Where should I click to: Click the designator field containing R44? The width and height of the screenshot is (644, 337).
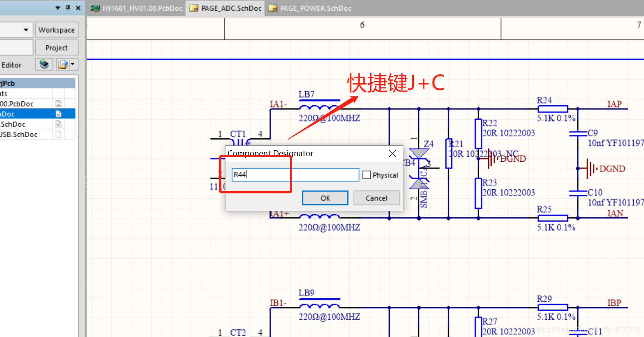[x=295, y=174]
